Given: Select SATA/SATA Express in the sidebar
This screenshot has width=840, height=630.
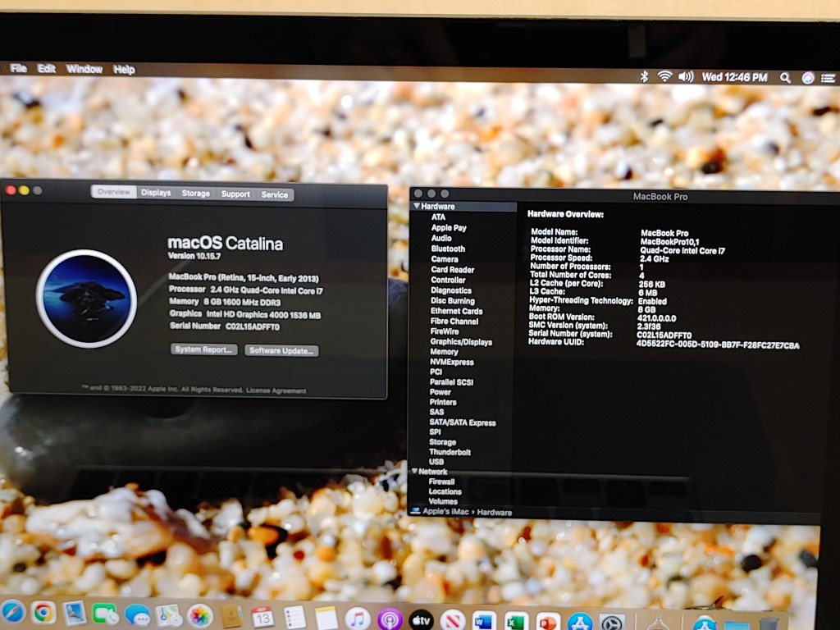Looking at the screenshot, I should pyautogui.click(x=463, y=422).
